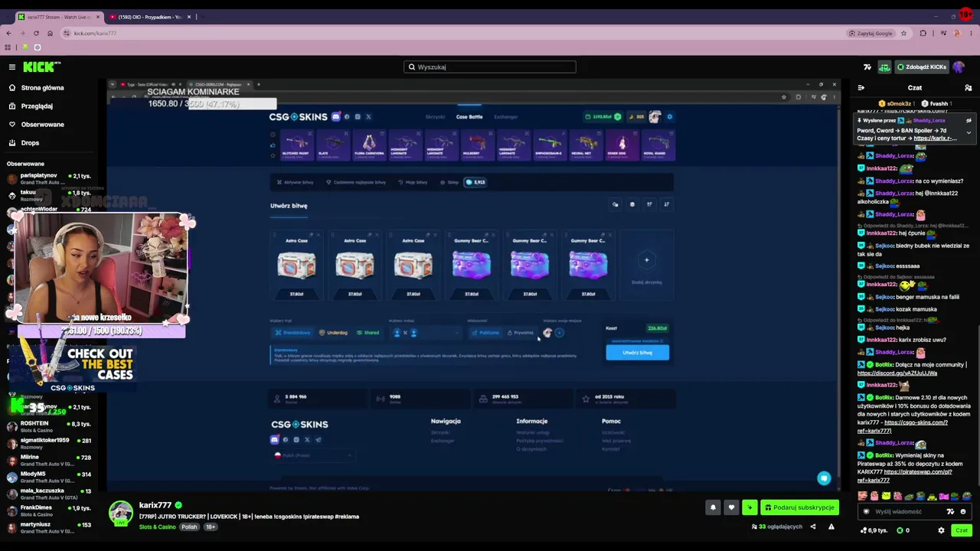This screenshot has height=551, width=980.
Task: Report the stream with warning icon
Action: click(x=831, y=527)
